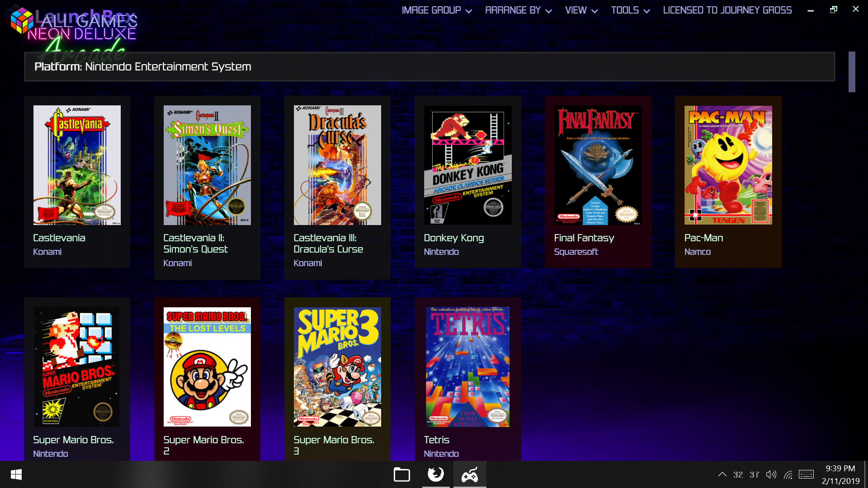Screen dimensions: 868x488
Task: Click the 32 temperature tray icon
Action: point(738,474)
